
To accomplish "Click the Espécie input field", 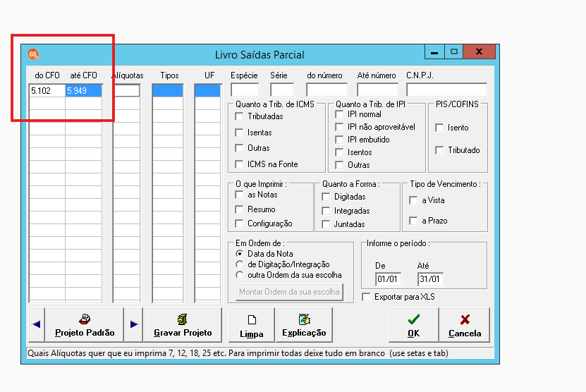I will pos(245,90).
